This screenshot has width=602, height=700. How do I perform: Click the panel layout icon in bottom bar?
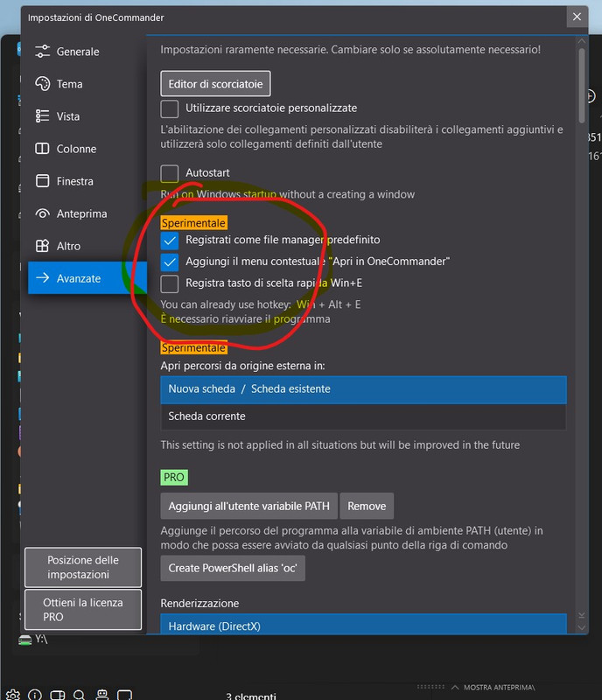click(57, 695)
